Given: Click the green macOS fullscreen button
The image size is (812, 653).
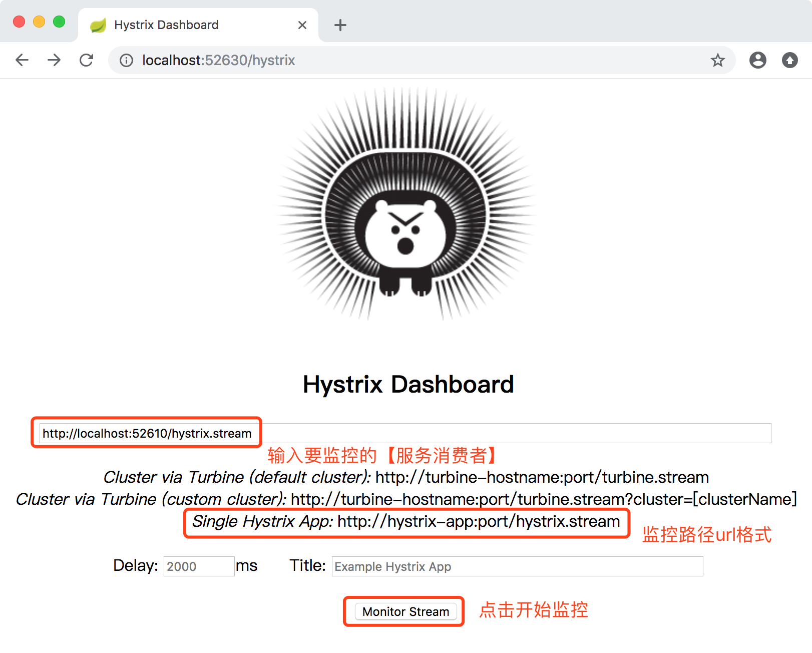Looking at the screenshot, I should coord(59,22).
